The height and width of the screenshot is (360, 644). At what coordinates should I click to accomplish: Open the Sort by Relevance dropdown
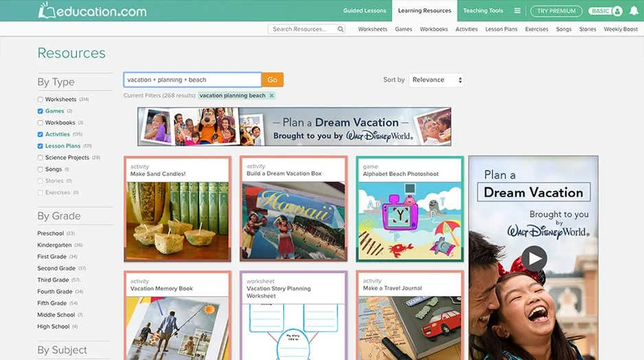tap(436, 80)
